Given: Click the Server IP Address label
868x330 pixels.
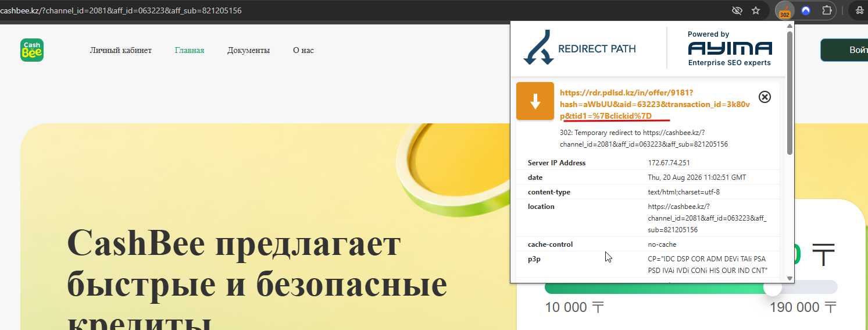Looking at the screenshot, I should click(557, 163).
